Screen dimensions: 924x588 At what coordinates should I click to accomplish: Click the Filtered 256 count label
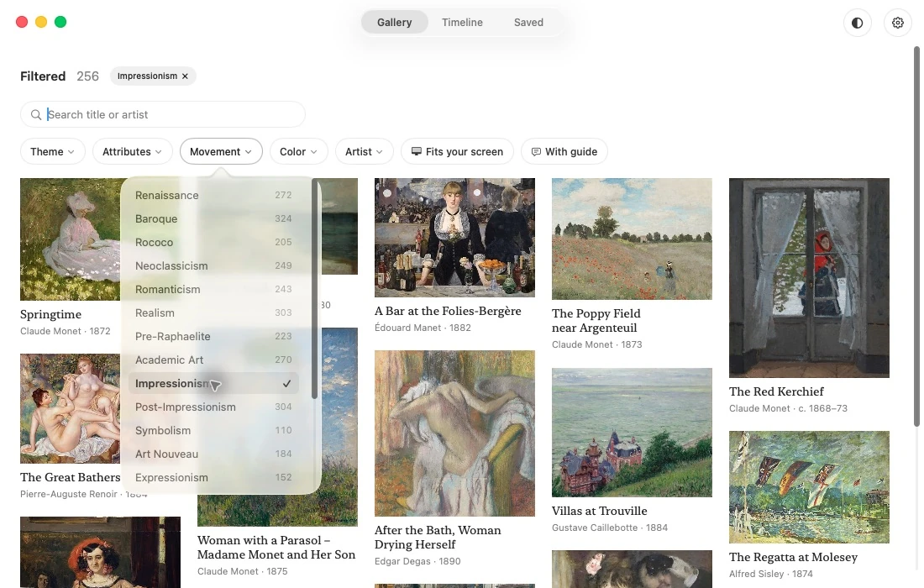pyautogui.click(x=60, y=76)
